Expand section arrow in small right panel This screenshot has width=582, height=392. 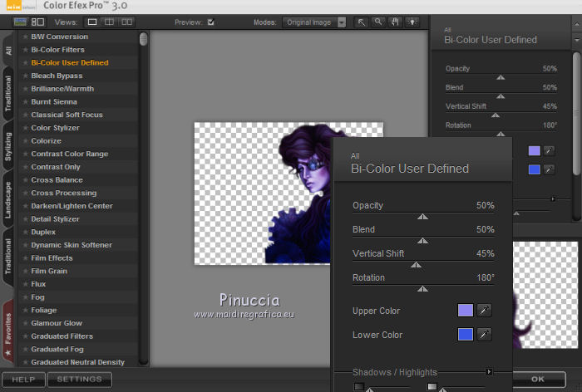[x=553, y=198]
